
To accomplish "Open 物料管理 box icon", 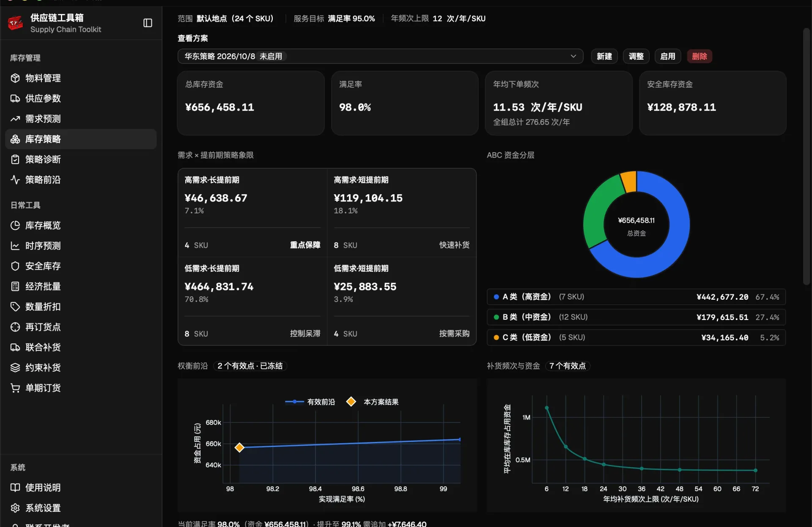I will tap(15, 78).
